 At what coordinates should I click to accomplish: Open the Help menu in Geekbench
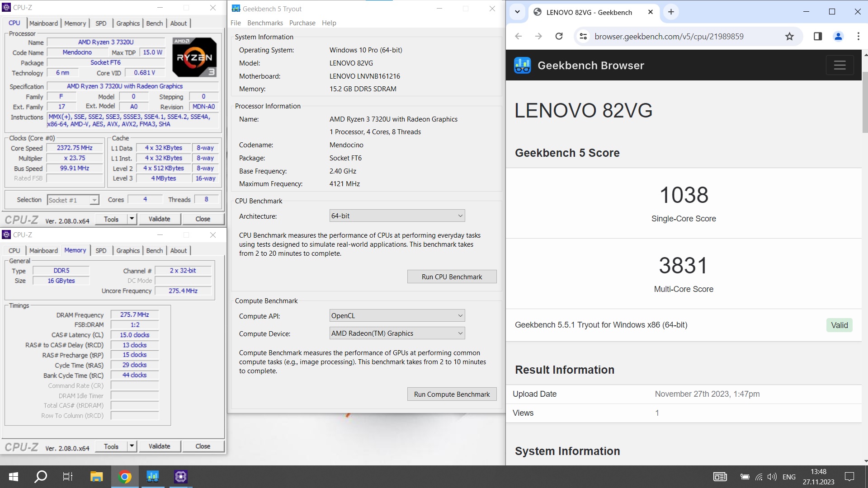click(x=329, y=23)
